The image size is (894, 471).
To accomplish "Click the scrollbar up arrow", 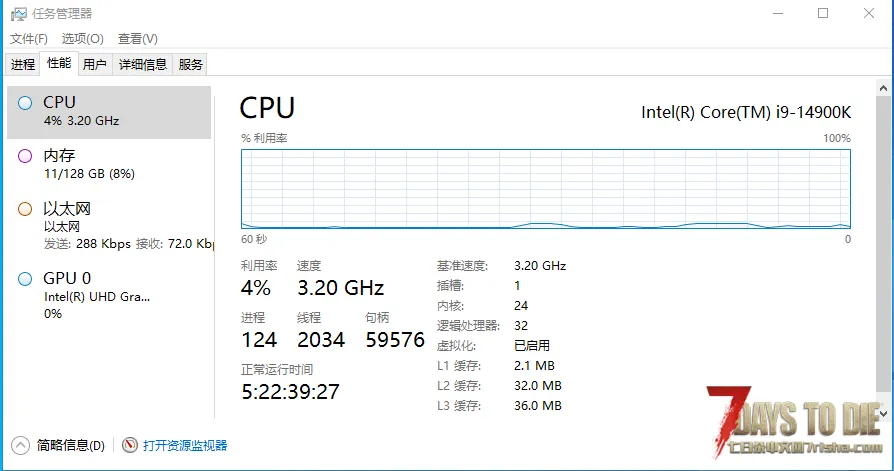I will [x=883, y=88].
